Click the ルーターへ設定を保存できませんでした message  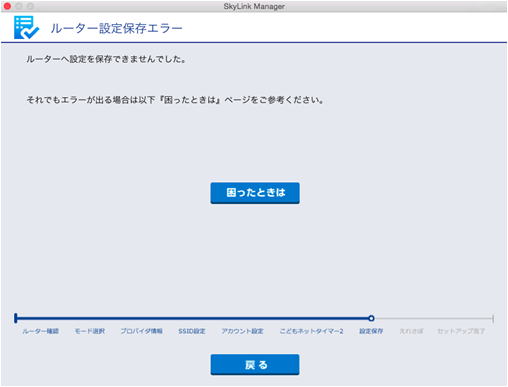click(106, 59)
